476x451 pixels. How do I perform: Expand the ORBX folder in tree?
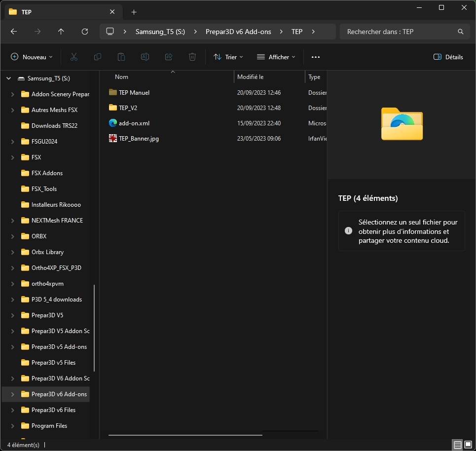12,236
